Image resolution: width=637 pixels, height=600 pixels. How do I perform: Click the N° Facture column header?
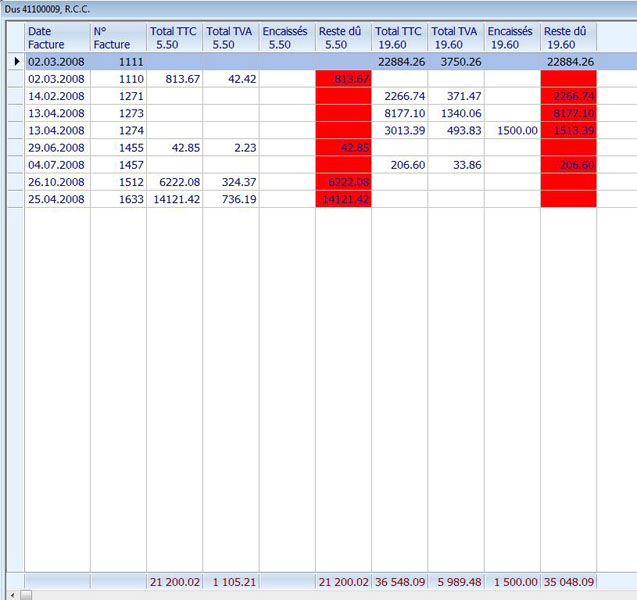click(117, 38)
